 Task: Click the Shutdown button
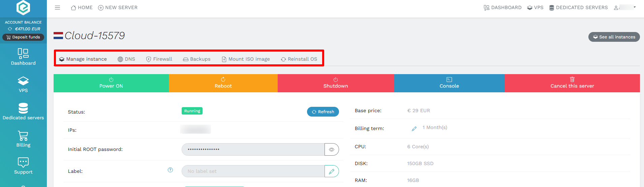(336, 83)
